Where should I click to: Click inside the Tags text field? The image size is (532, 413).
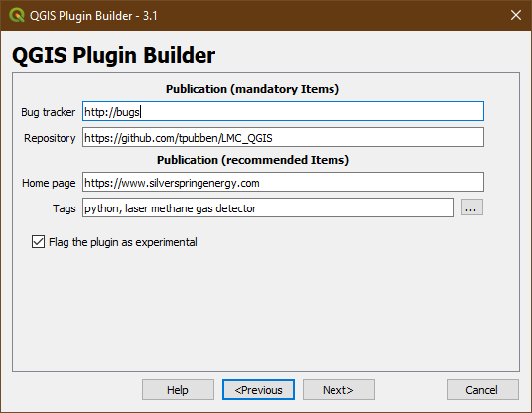(x=268, y=207)
